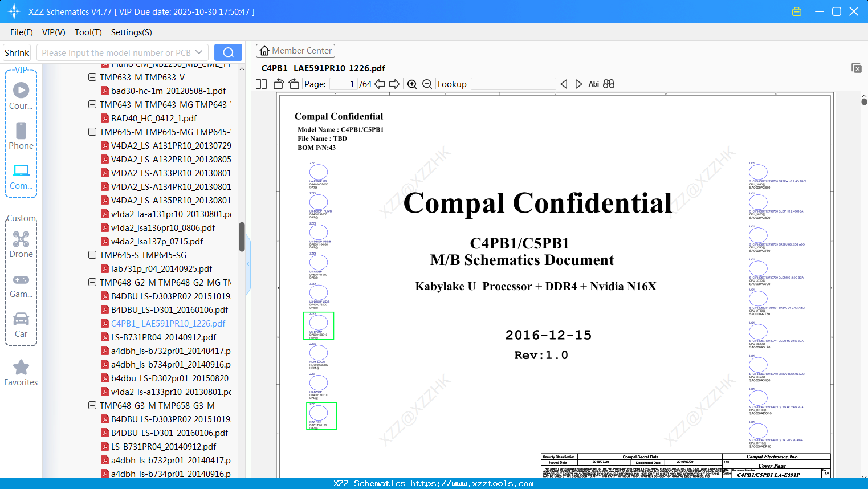Open the VIP(V) menu

point(54,32)
